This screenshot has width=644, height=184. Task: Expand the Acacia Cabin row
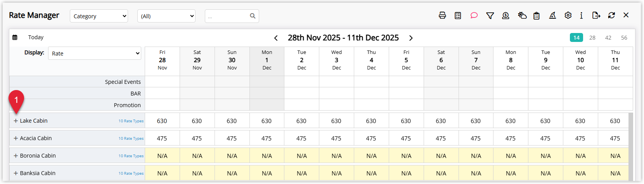pyautogui.click(x=16, y=138)
